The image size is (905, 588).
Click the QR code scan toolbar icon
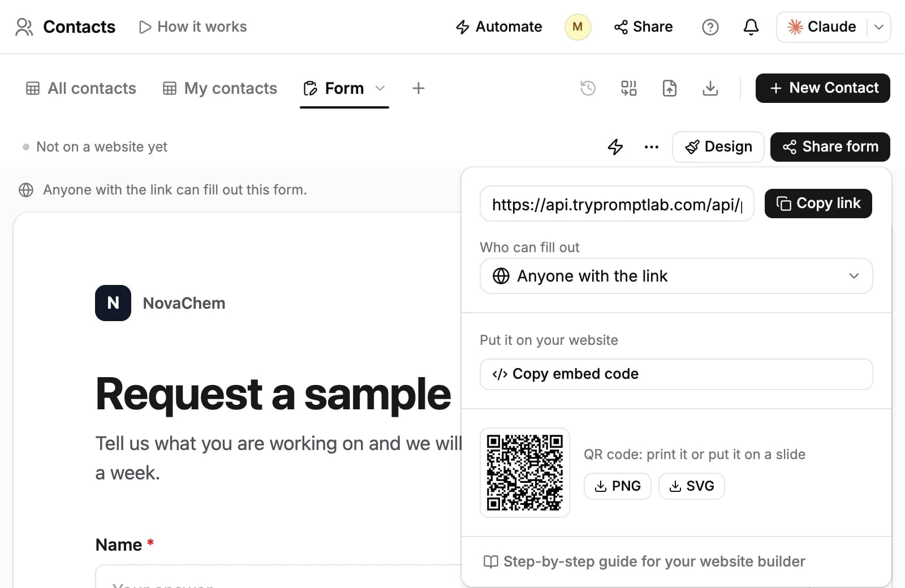(x=629, y=88)
